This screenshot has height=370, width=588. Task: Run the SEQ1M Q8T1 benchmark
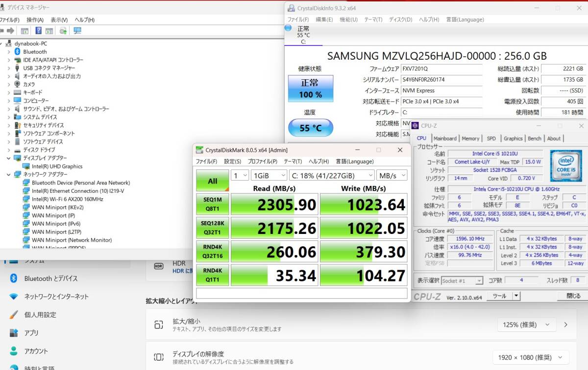tap(213, 204)
